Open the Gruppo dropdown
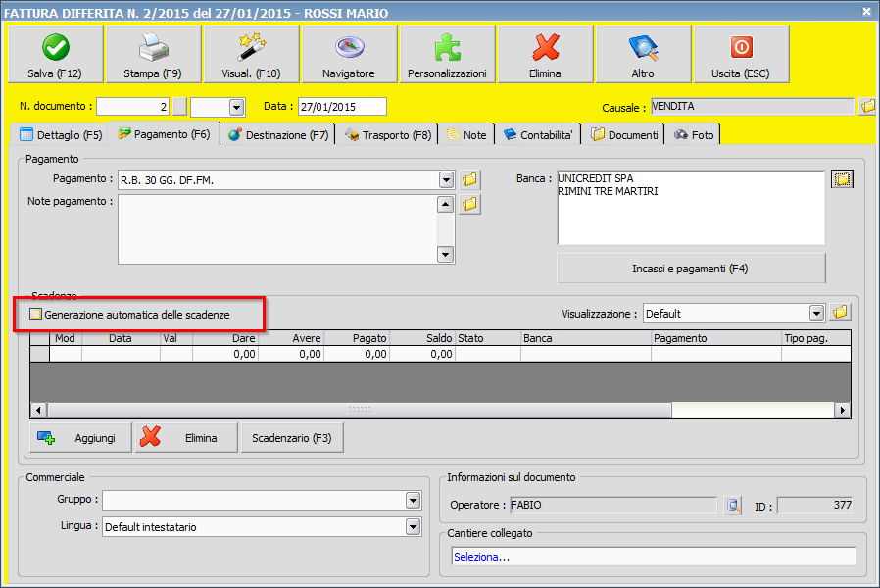The image size is (880, 588). pos(414,500)
